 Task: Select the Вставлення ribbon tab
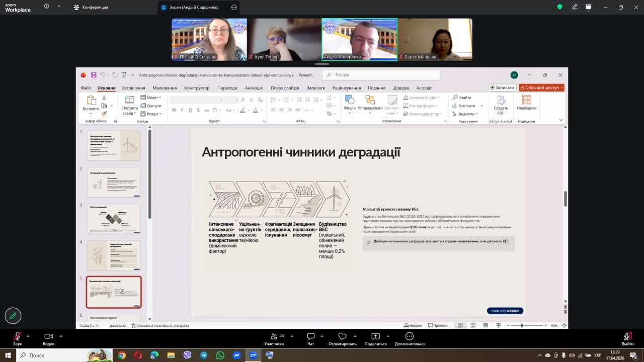pos(133,88)
